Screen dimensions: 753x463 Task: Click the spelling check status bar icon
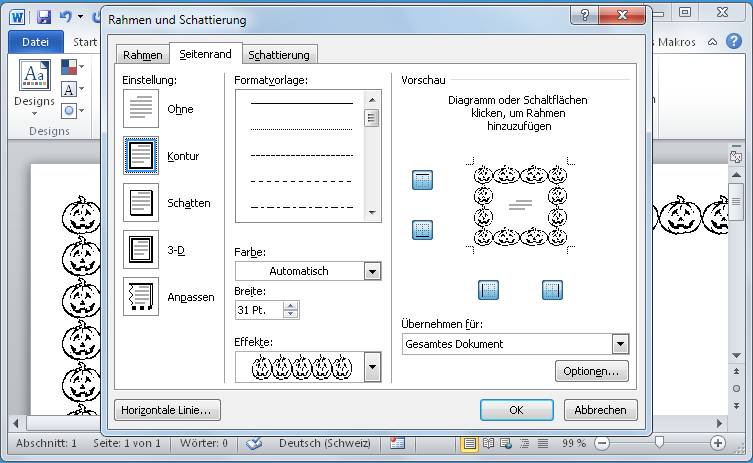(254, 443)
